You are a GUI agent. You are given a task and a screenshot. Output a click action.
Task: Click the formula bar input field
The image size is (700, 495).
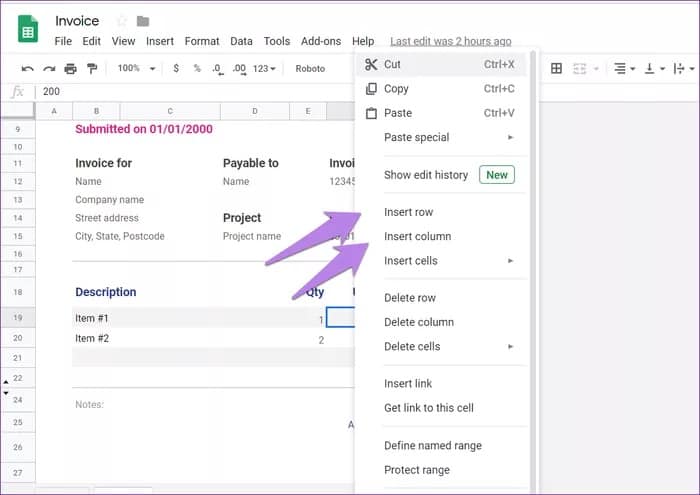(190, 91)
